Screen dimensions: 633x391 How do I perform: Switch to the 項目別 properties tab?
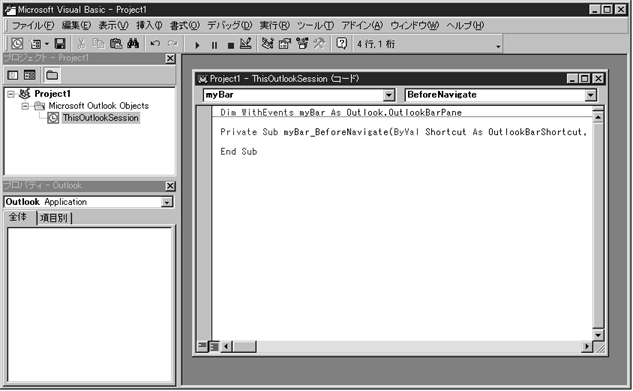coord(54,218)
